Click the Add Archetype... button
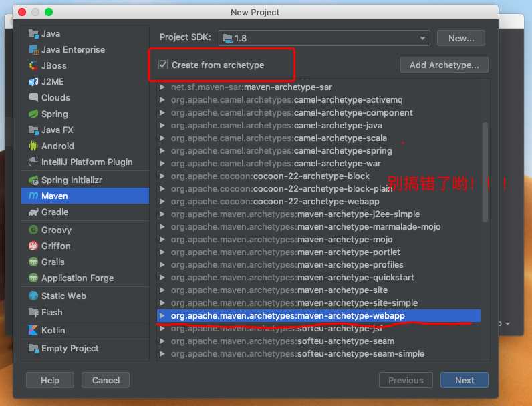Viewport: 532px width, 406px height. (444, 65)
